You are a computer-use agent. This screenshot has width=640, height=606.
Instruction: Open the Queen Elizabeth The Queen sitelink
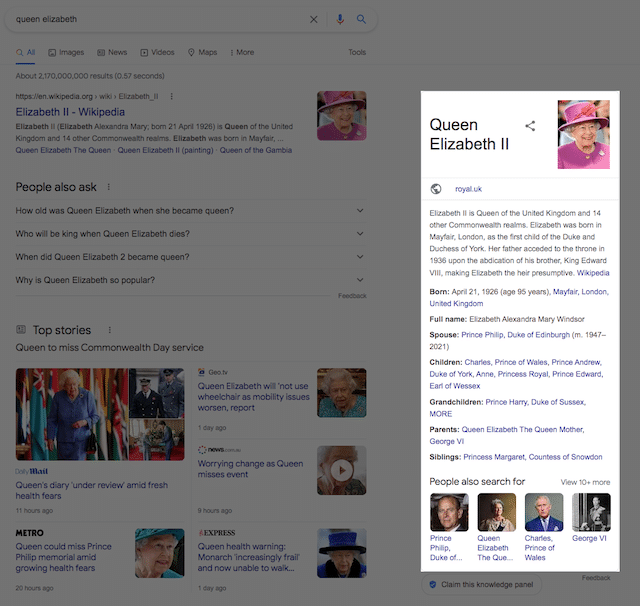pyautogui.click(x=63, y=150)
